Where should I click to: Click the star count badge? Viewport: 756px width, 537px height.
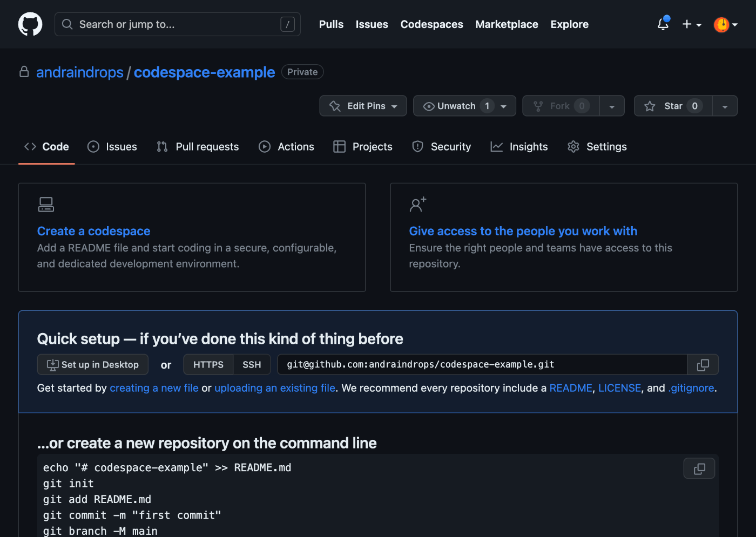pyautogui.click(x=695, y=106)
